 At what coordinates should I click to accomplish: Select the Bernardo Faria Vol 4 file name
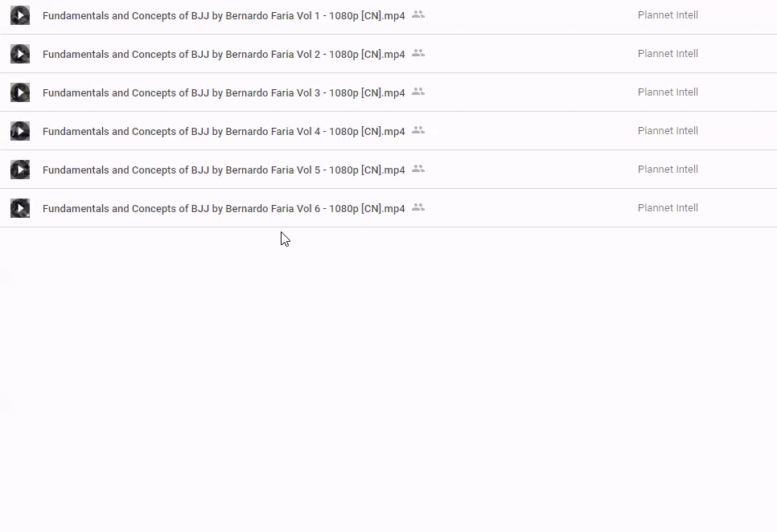pos(224,131)
